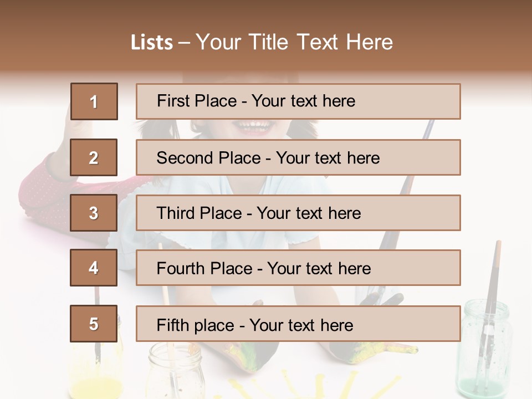Click the number 1 box
The height and width of the screenshot is (399, 532).
coord(94,101)
